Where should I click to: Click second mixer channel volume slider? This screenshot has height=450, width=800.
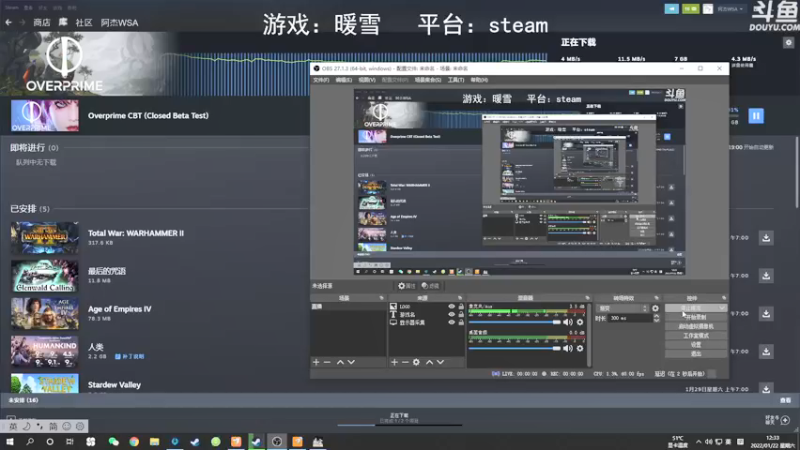click(514, 348)
